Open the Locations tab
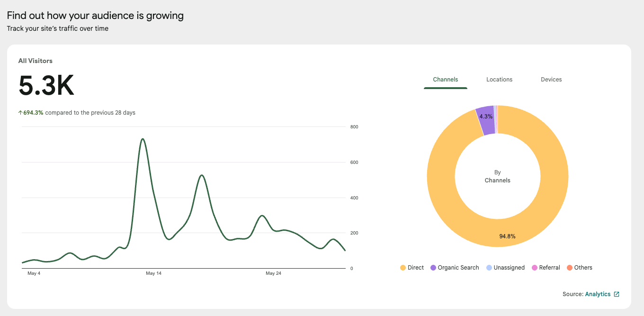The height and width of the screenshot is (316, 644). pyautogui.click(x=499, y=79)
